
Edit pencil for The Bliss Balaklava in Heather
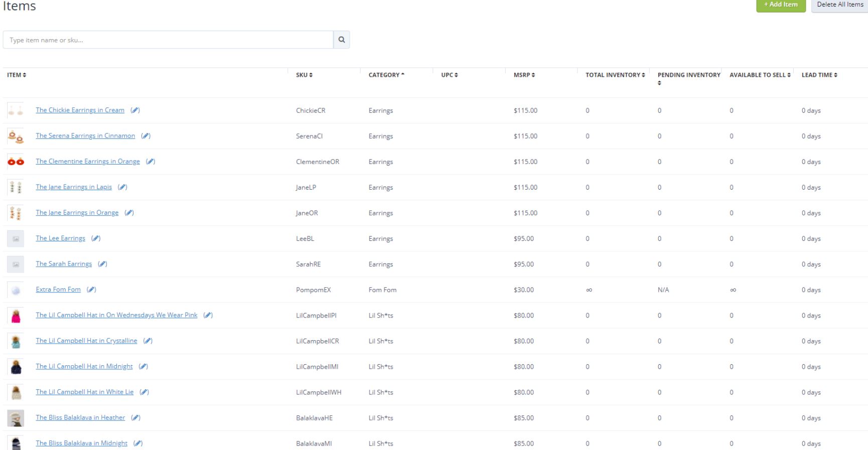tap(136, 417)
